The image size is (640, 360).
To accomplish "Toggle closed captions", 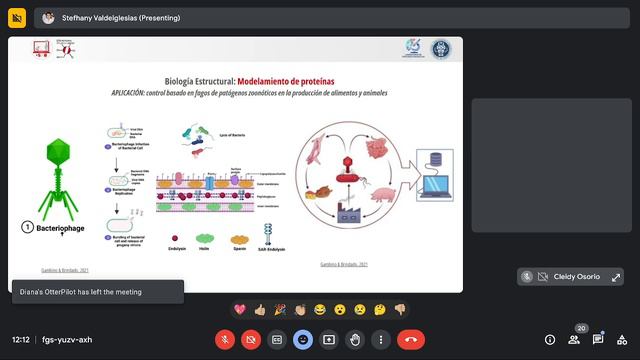I will pyautogui.click(x=277, y=340).
